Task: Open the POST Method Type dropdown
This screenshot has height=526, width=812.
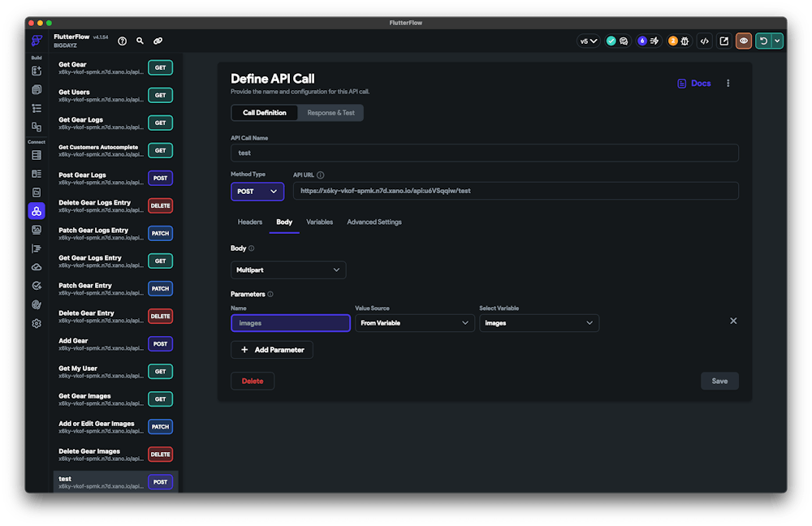Action: click(x=257, y=191)
